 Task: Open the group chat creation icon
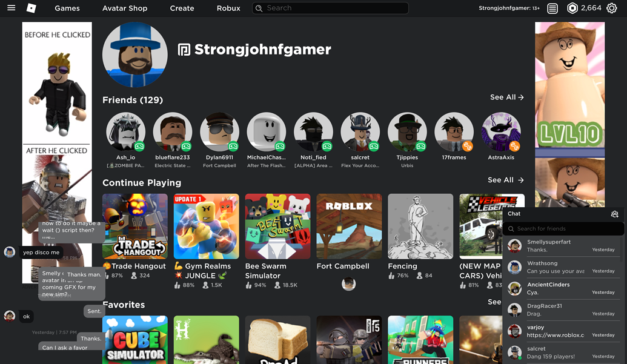point(614,213)
